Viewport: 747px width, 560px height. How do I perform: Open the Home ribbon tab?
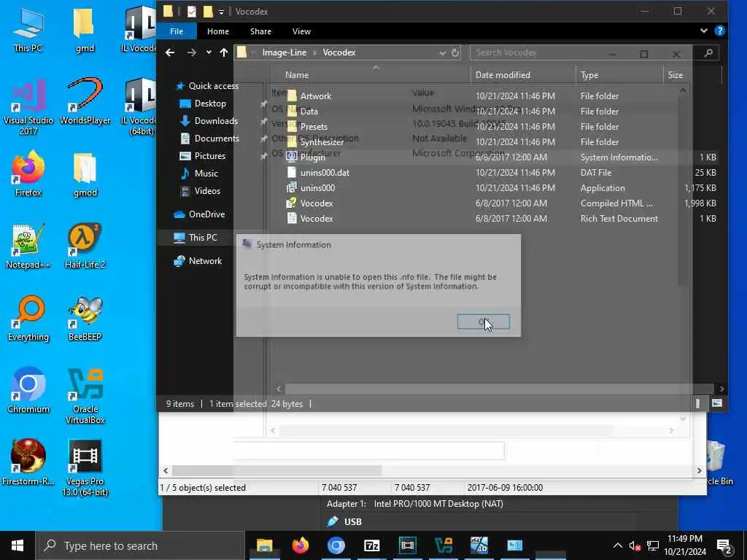tap(218, 31)
